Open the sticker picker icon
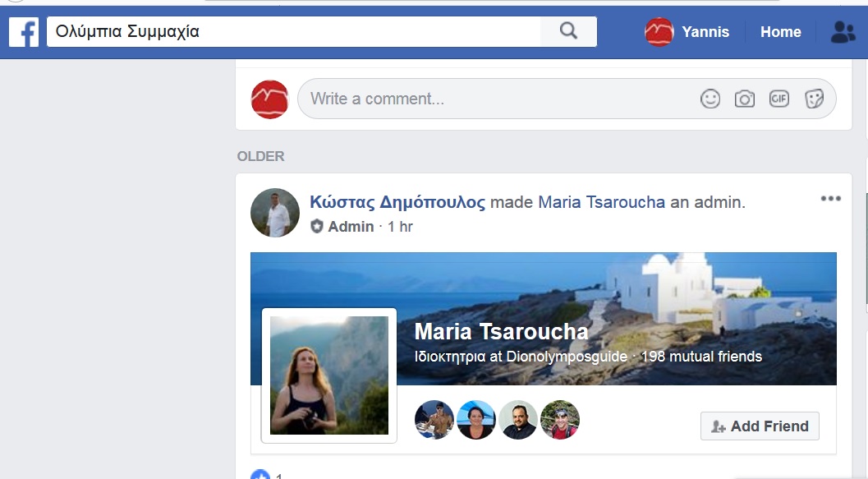The image size is (868, 479). click(813, 99)
